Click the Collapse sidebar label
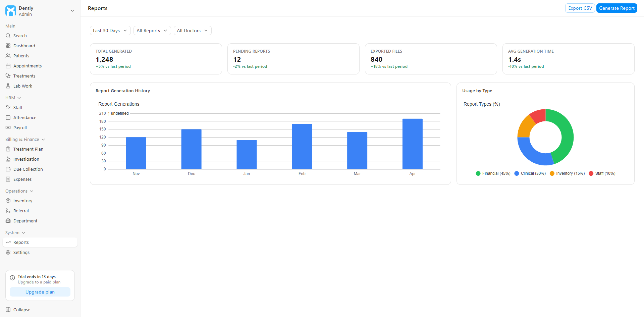644x317 pixels. [x=22, y=310]
